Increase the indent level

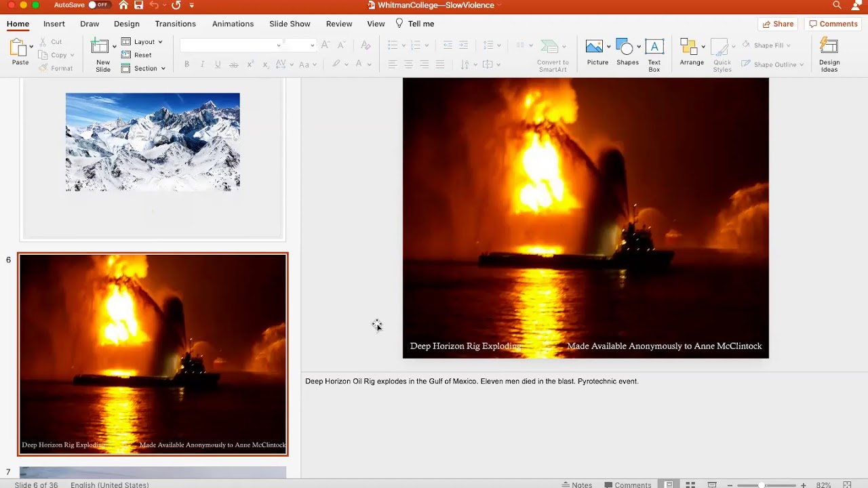click(x=463, y=45)
